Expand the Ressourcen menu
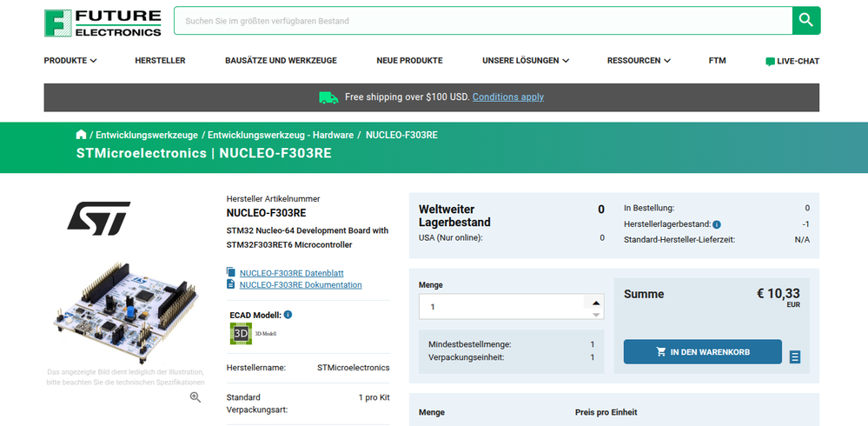 (x=639, y=61)
